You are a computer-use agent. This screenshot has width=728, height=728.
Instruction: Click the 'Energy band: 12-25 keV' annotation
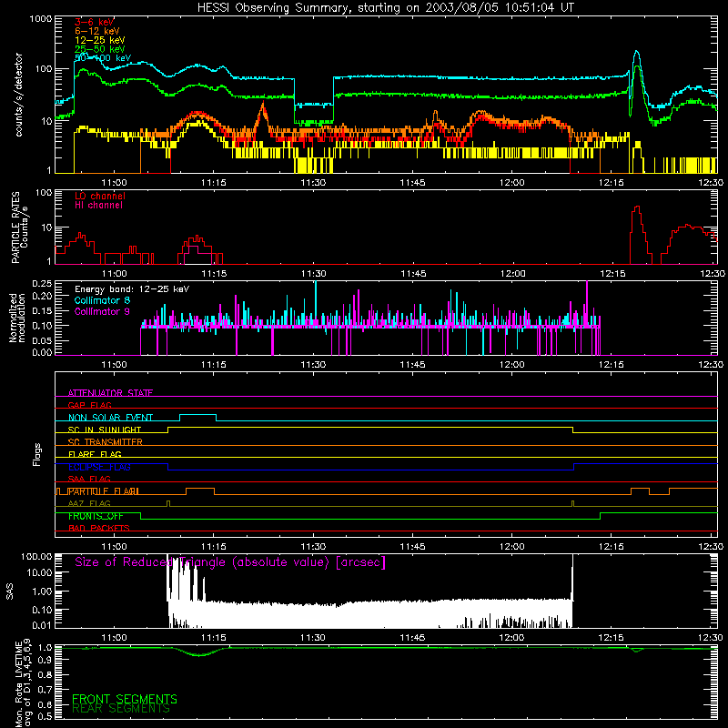132,289
